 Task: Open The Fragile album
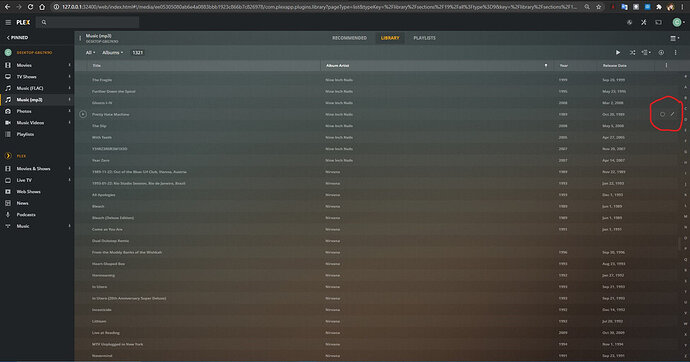coord(102,80)
